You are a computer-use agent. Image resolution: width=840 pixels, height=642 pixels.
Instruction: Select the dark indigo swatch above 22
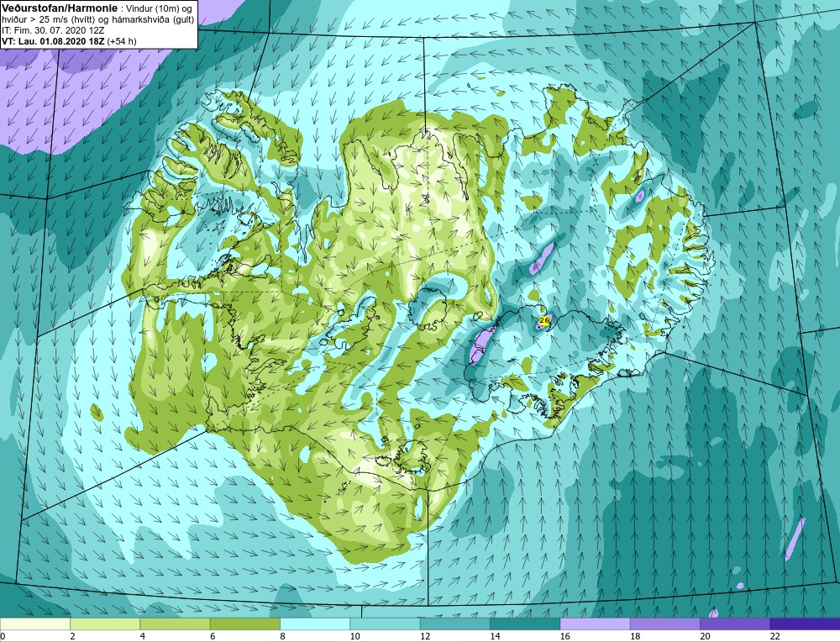point(805,624)
